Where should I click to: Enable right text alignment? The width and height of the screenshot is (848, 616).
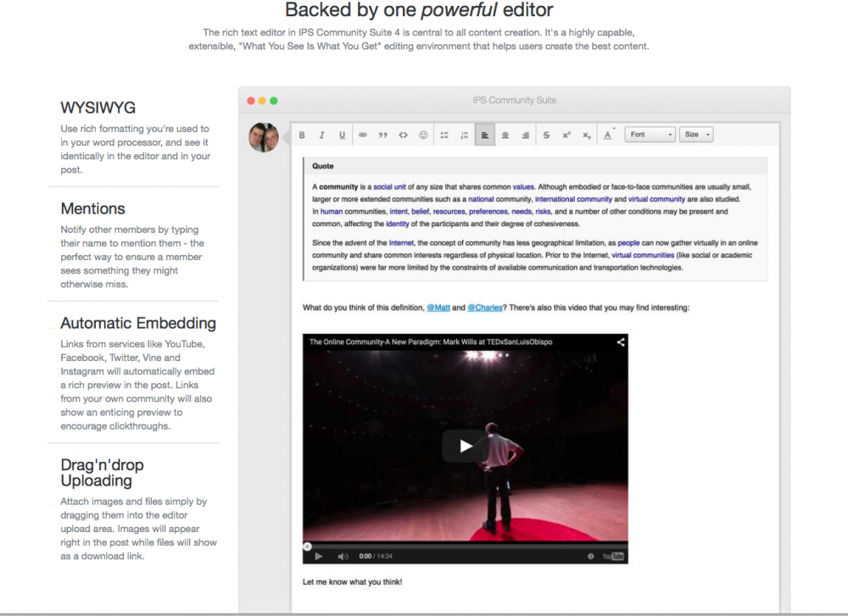pos(526,135)
